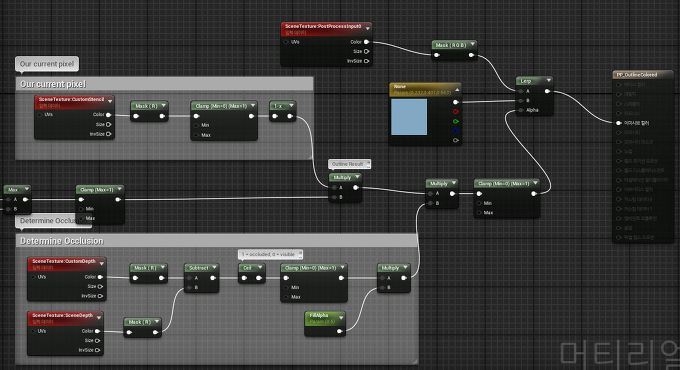The height and width of the screenshot is (370, 680).
Task: Click the connected pin on the PP_OutlineColored node
Action: [619, 123]
